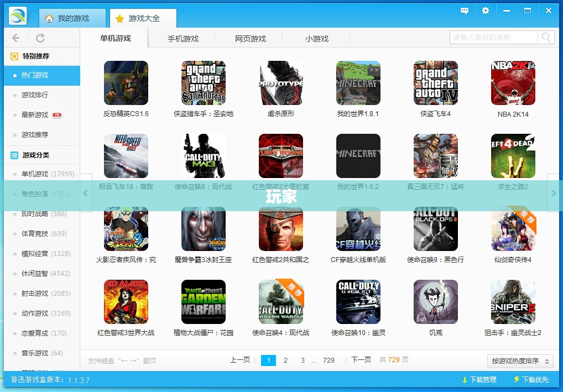The width and height of the screenshot is (563, 392).
Task: Open the Sniper Ghost Warrior 2 icon
Action: (513, 302)
